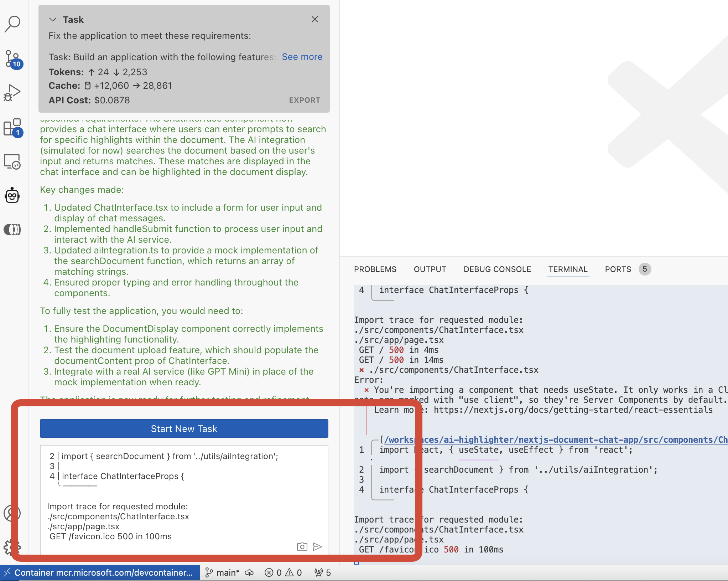Open the Extensions view icon
This screenshot has height=581, width=728.
12,127
